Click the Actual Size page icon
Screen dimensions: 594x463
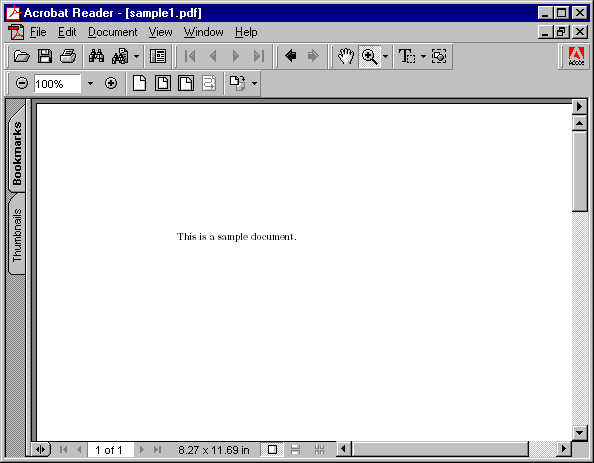click(x=139, y=83)
